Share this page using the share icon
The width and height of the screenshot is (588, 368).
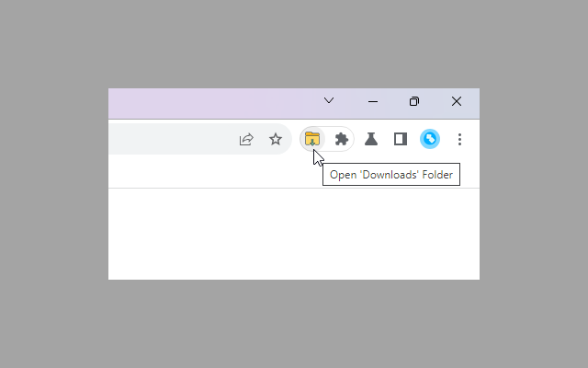click(246, 139)
